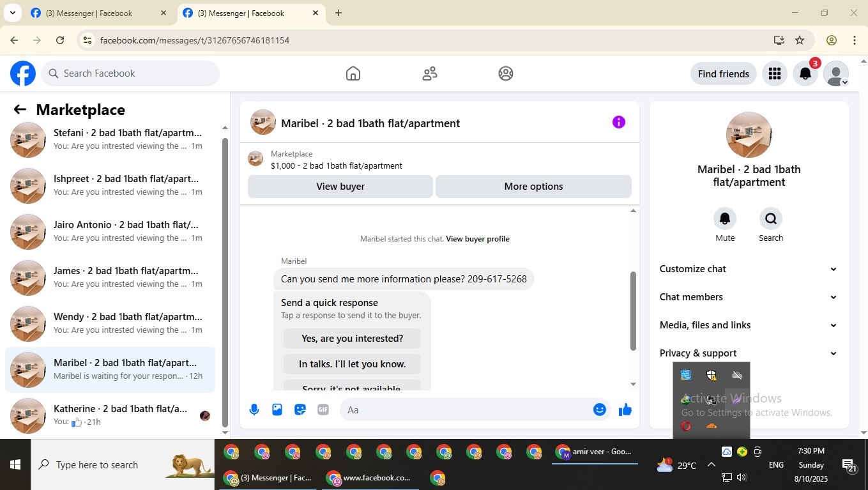Open Windows notification center with 21 badge
Viewport: 868px width, 490px height.
(x=849, y=466)
